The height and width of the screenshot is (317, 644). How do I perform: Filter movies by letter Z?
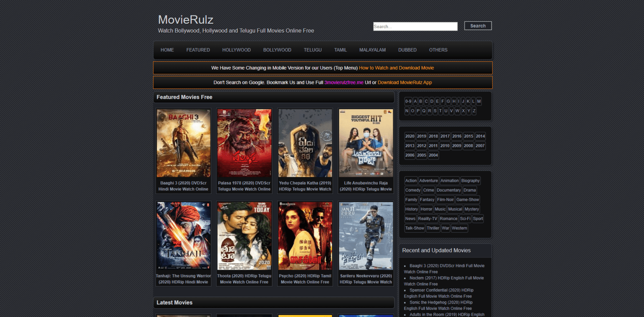(474, 111)
